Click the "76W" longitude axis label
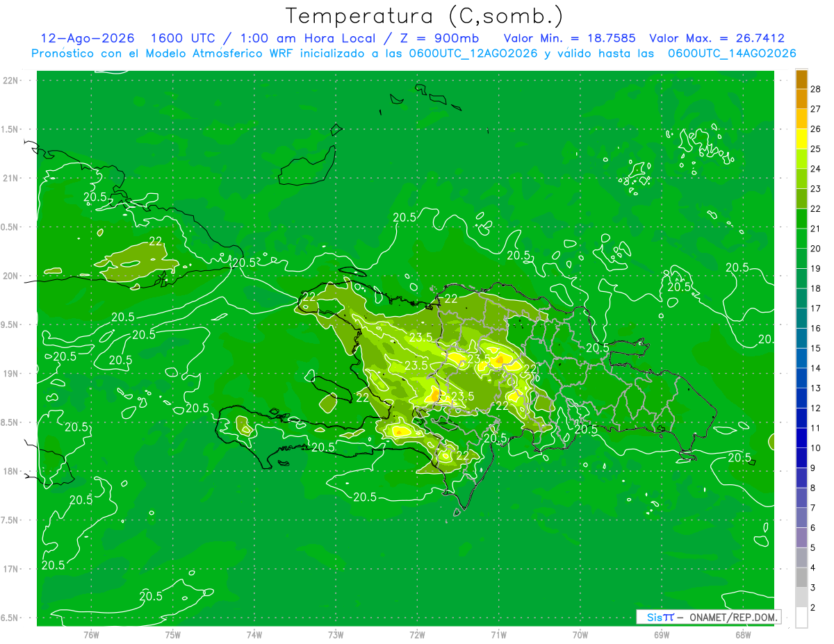This screenshot has width=834, height=644. 91,635
